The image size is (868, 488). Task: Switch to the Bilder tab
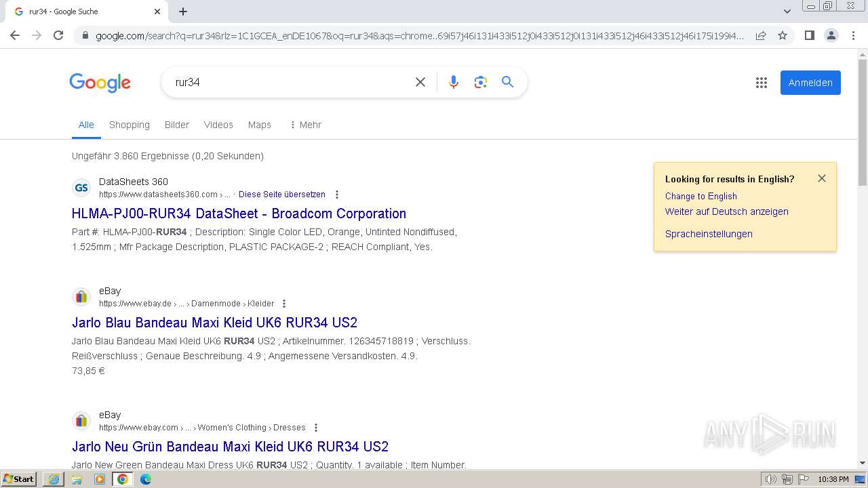tap(177, 125)
